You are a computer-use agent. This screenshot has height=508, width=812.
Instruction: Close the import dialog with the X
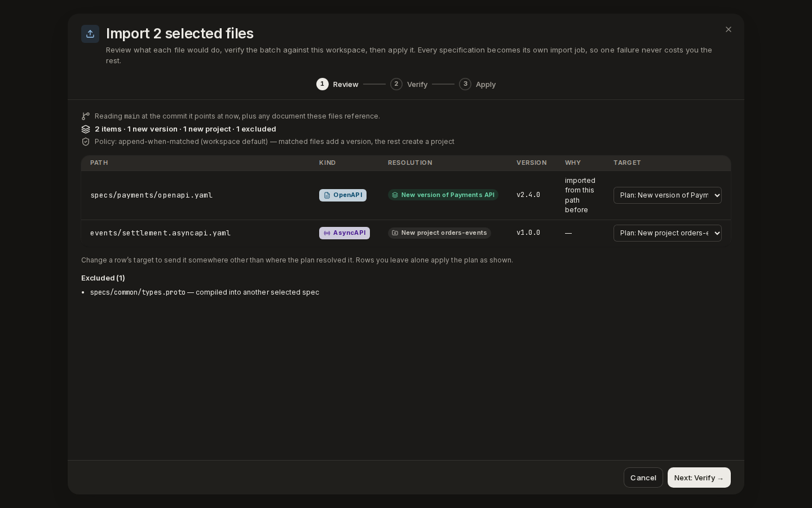tap(729, 29)
